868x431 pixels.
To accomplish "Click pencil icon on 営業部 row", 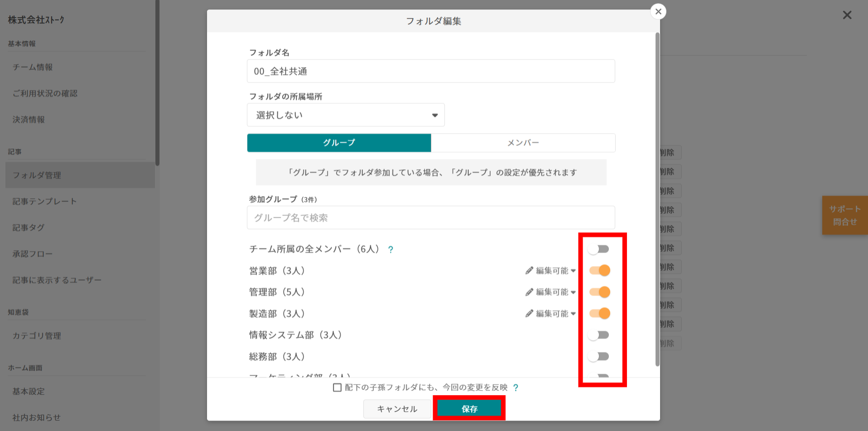I will click(529, 271).
